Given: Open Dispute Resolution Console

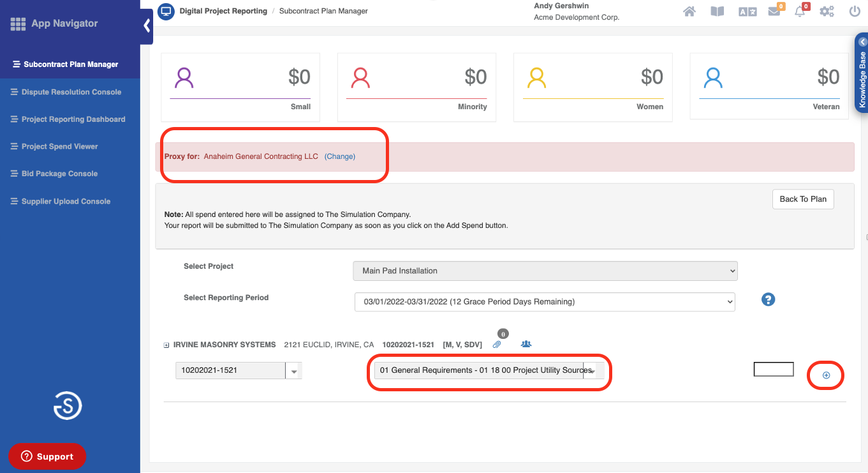Looking at the screenshot, I should tap(66, 92).
